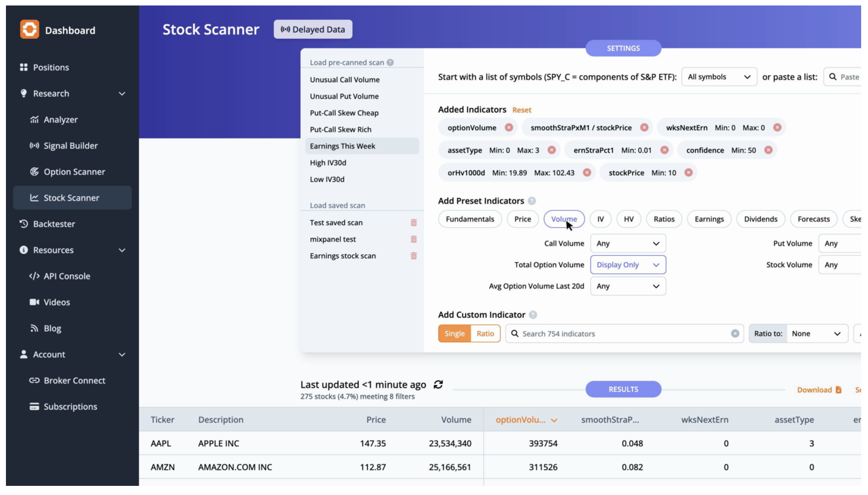The image size is (868, 495).
Task: Open the Option Scanner menu item
Action: click(74, 172)
